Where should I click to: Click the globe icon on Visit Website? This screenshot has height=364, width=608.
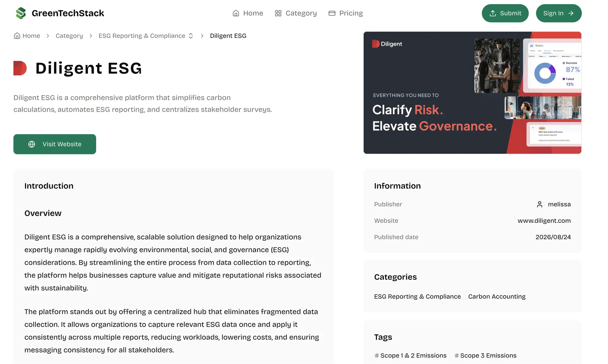[32, 144]
